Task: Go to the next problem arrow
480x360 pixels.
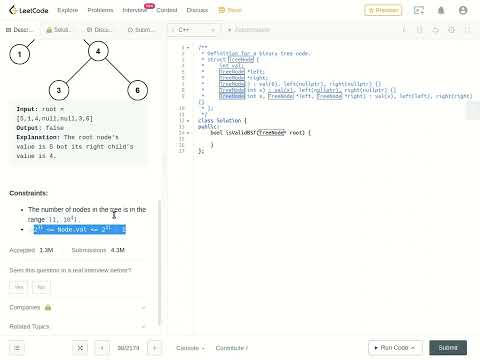Action: [x=154, y=348]
